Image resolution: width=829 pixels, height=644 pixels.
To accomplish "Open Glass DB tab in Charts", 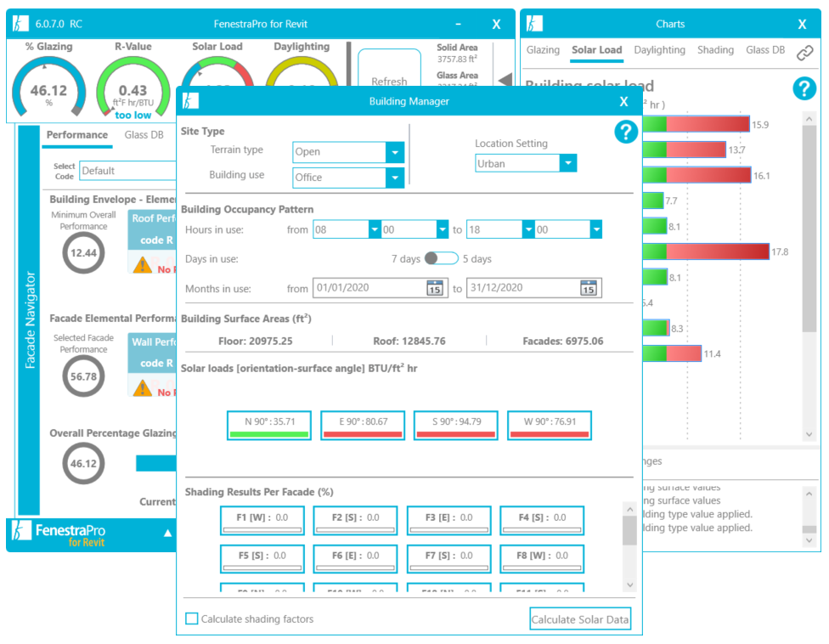I will [765, 49].
